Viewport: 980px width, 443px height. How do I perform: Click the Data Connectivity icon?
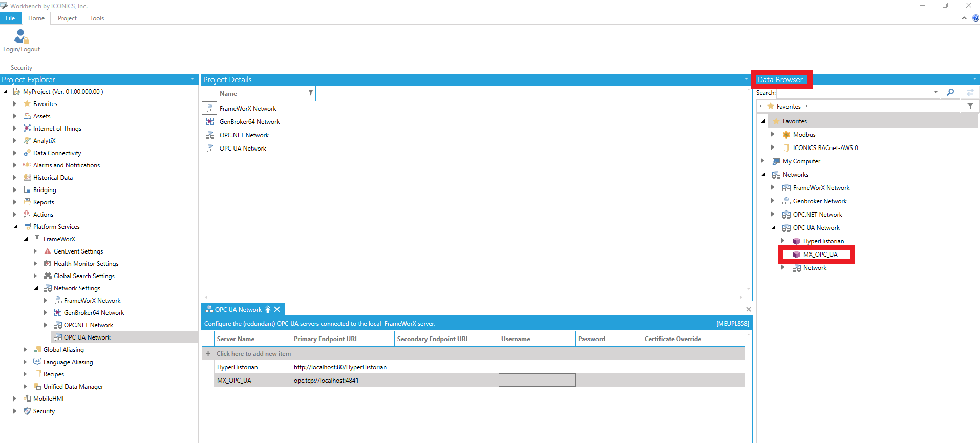coord(27,153)
